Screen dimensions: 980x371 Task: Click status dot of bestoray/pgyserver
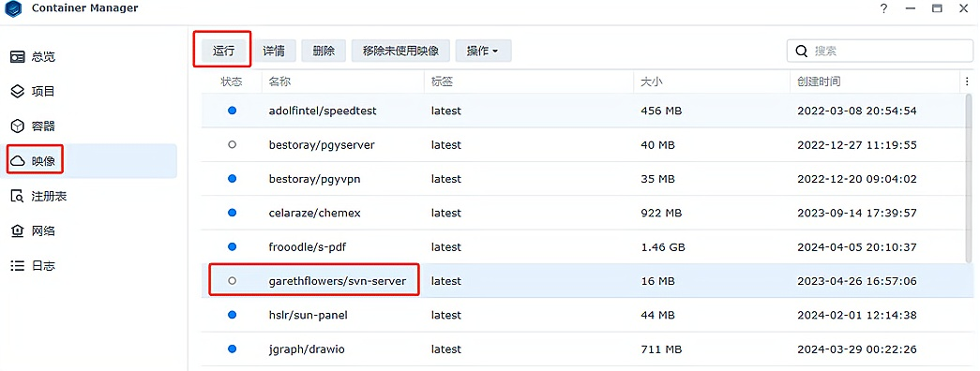232,144
